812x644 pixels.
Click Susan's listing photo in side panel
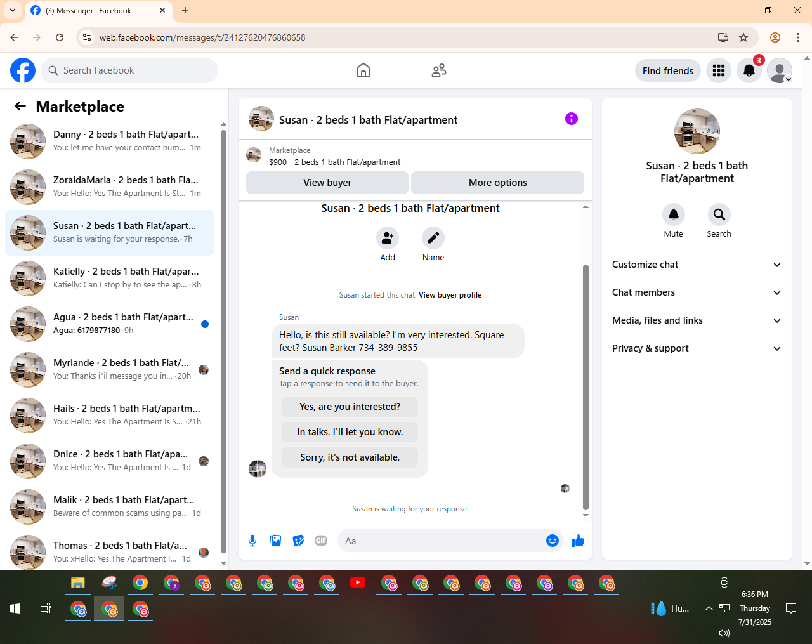697,131
